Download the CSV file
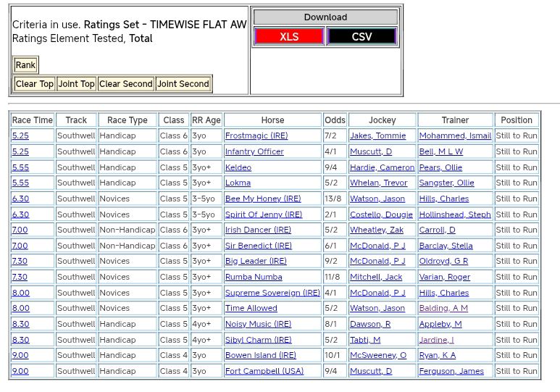 click(362, 37)
